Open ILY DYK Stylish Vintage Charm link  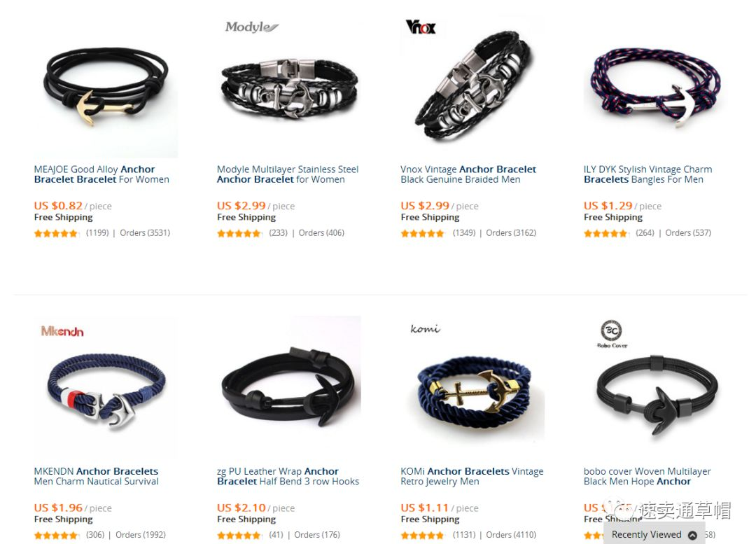coord(647,174)
